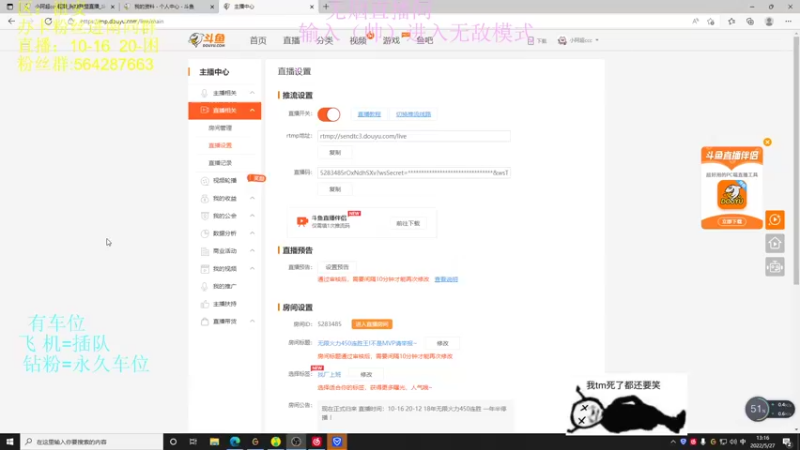Click the play icon beside 直播相关
The height and width of the screenshot is (450, 800).
(204, 110)
